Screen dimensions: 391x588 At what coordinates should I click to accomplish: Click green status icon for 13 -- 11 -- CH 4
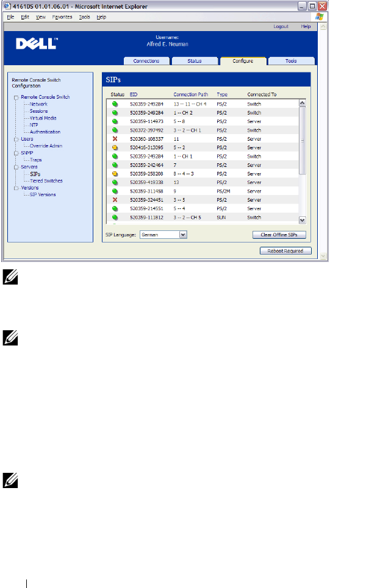(x=115, y=104)
